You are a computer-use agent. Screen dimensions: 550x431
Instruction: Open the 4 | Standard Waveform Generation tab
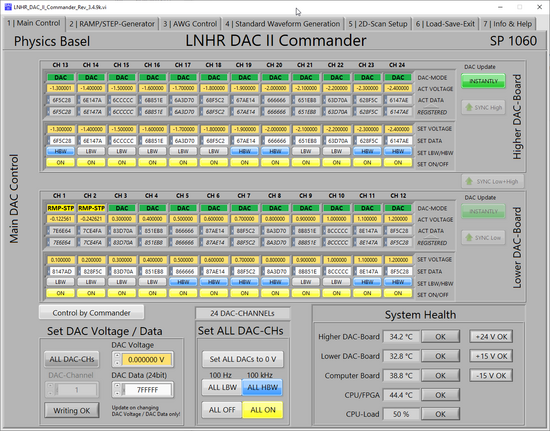[282, 24]
